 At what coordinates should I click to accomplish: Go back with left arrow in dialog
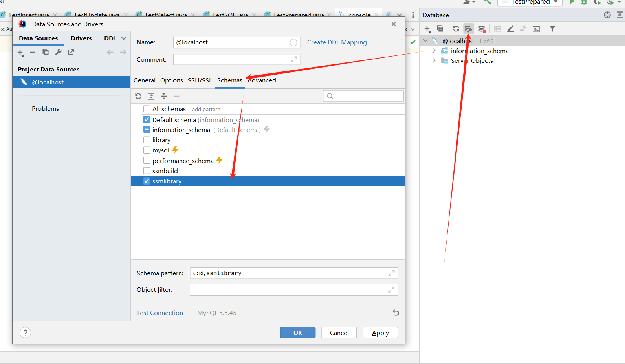pyautogui.click(x=110, y=52)
